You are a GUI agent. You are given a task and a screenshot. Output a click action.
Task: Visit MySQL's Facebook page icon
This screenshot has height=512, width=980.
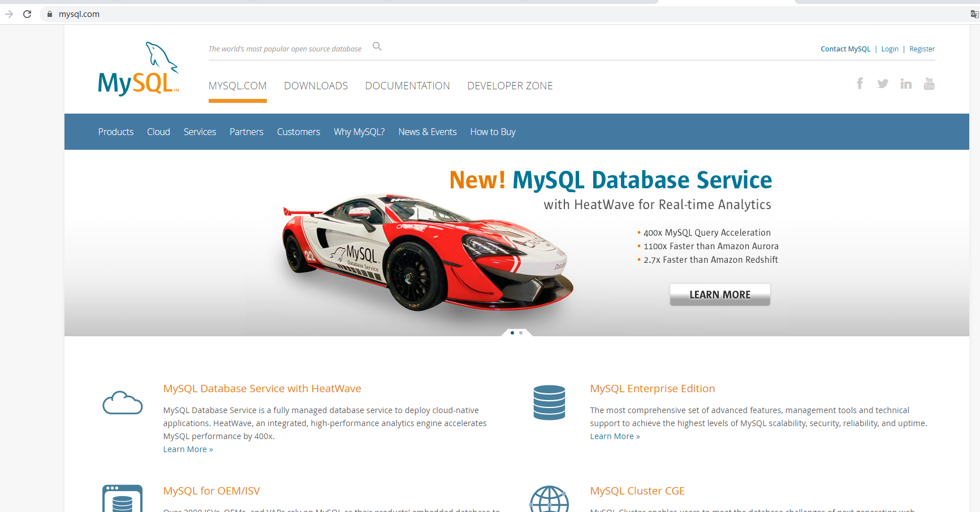point(860,83)
